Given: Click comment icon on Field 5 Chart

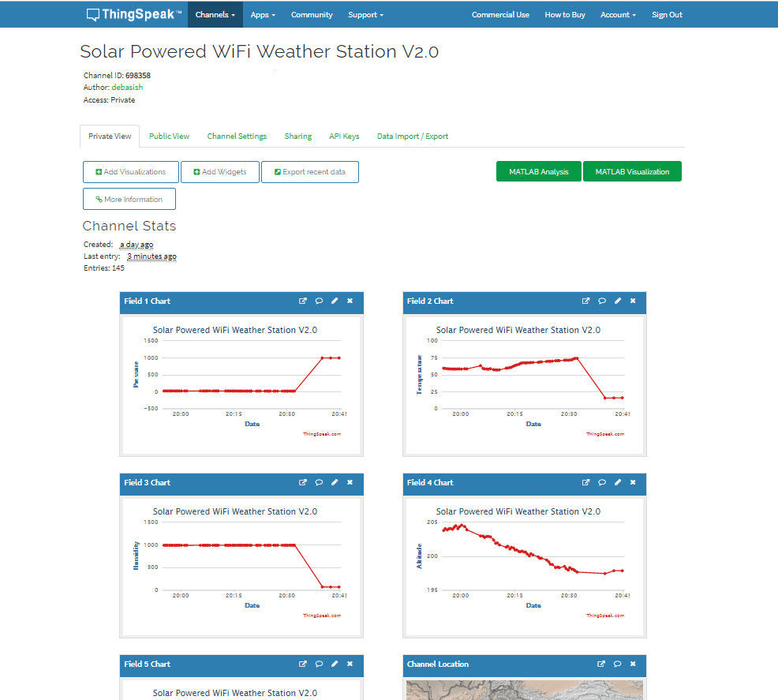Looking at the screenshot, I should 319,664.
